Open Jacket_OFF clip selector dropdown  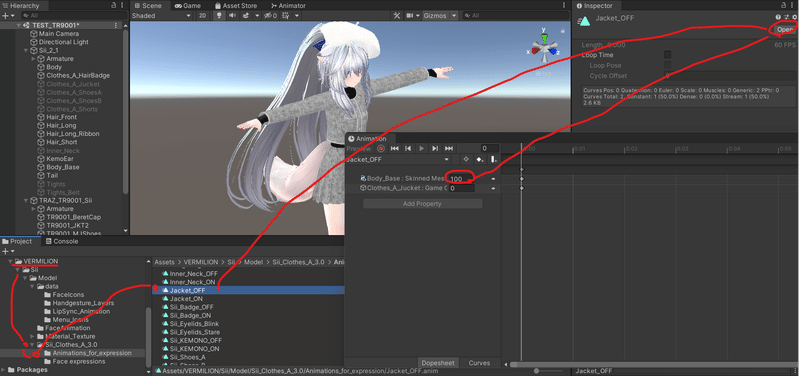click(x=398, y=159)
